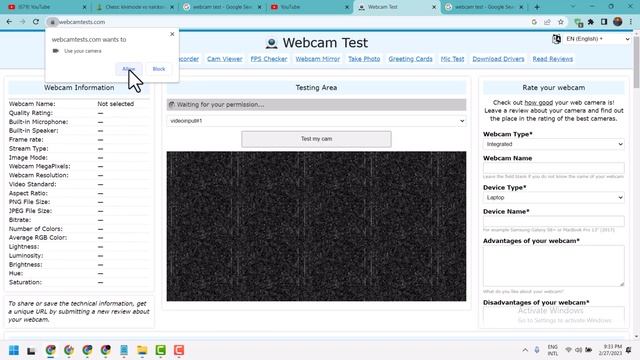The image size is (640, 360).
Task: Bookmark this page with the star icon
Action: 561,22
